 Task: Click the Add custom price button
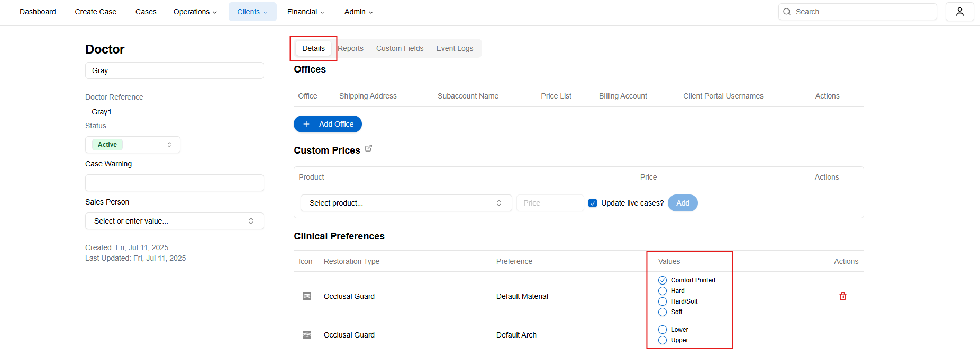tap(682, 203)
